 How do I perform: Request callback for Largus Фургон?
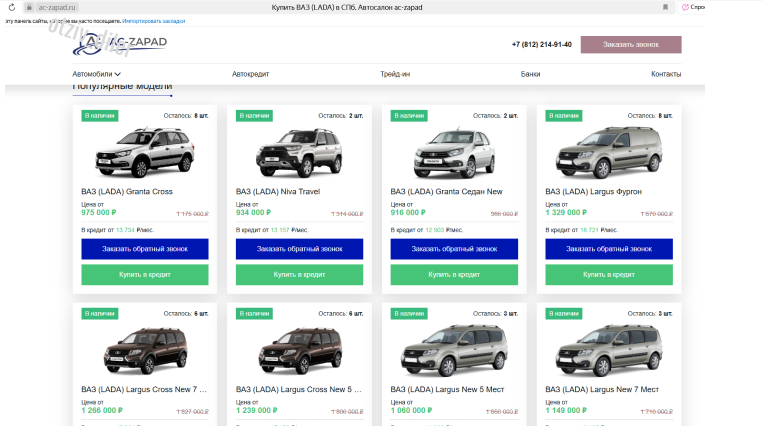tap(609, 249)
